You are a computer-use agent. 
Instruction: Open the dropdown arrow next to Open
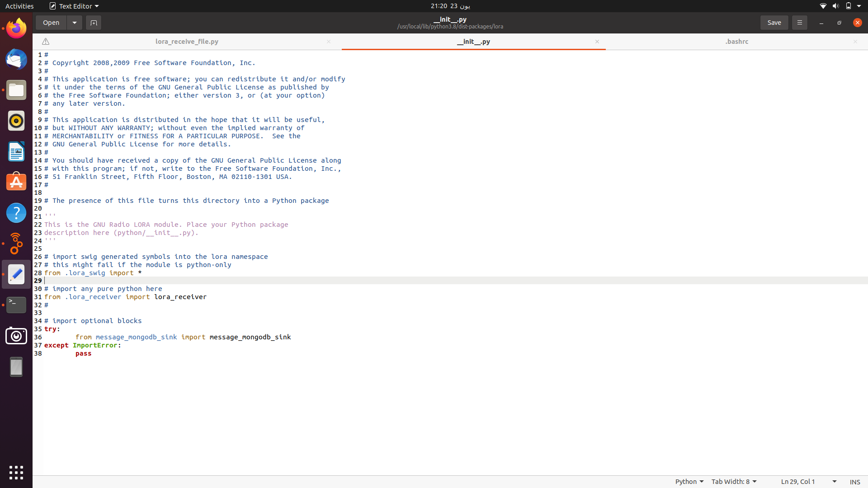74,23
